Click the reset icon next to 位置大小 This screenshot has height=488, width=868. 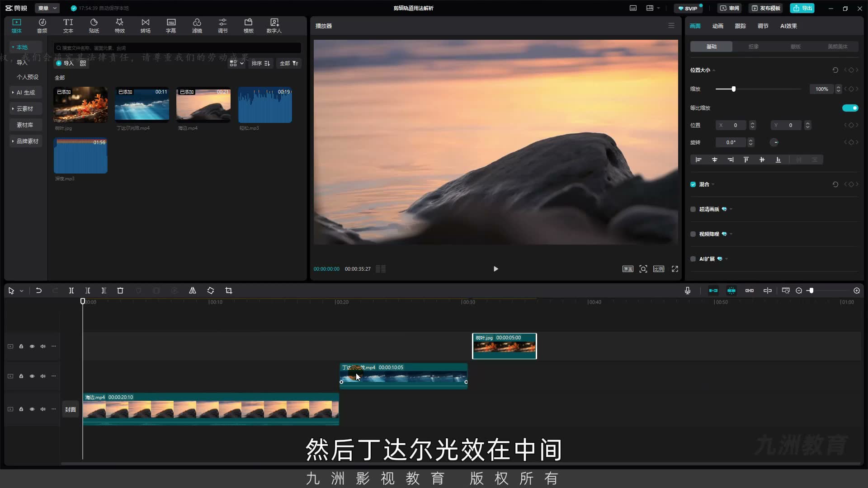835,70
